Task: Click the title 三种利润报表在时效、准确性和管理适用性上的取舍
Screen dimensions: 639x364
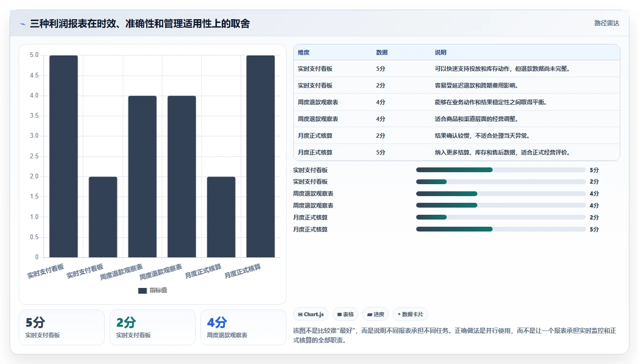Action: tap(140, 24)
